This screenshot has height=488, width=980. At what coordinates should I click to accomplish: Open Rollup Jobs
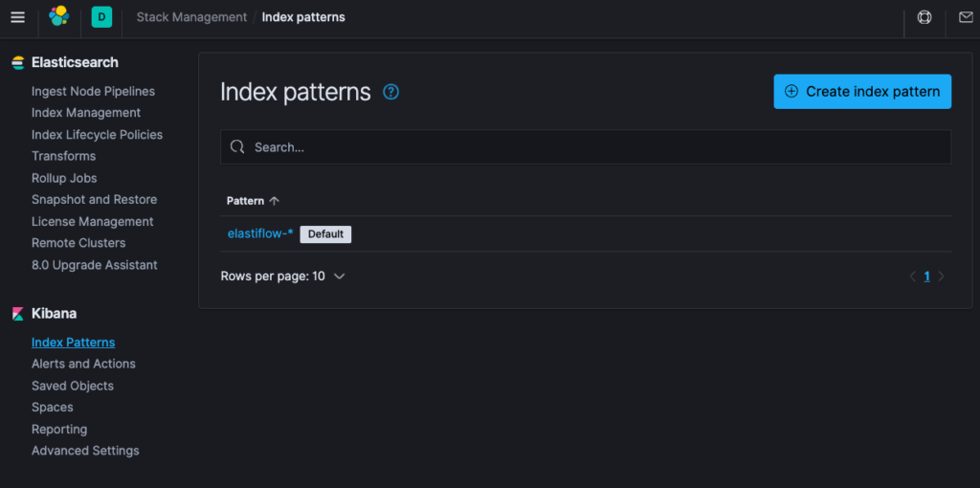pos(64,178)
